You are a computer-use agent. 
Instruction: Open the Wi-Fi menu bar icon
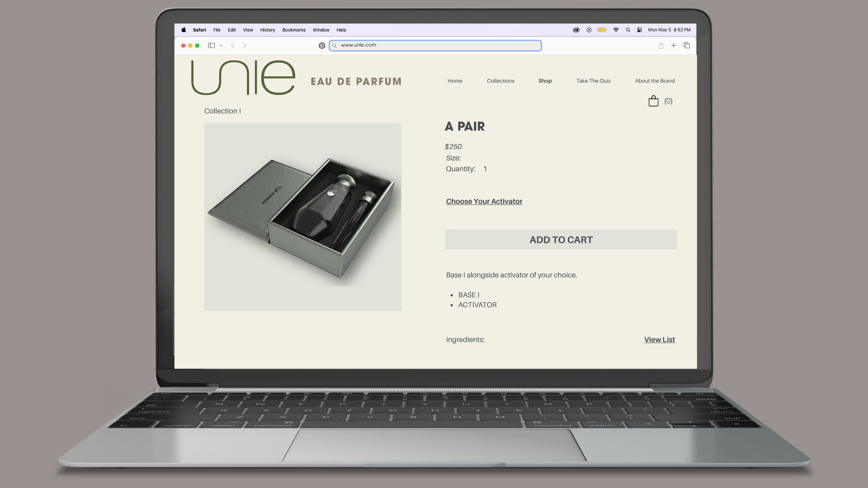[x=616, y=30]
